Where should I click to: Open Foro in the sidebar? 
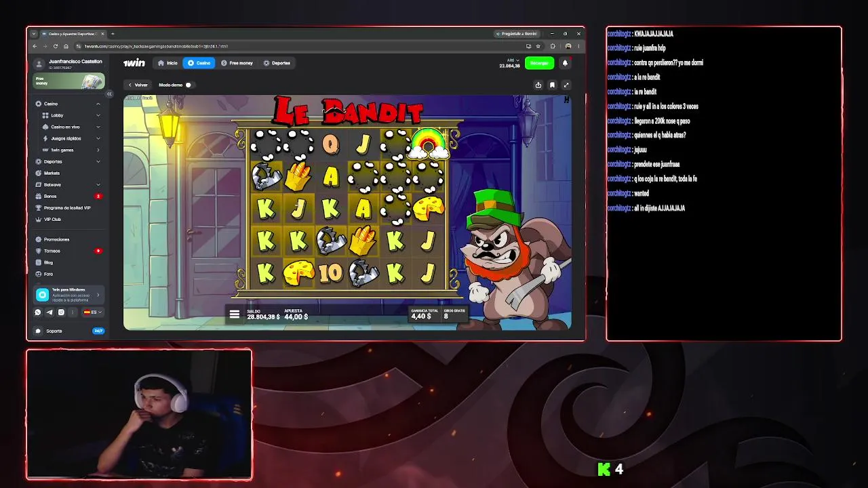[68, 274]
